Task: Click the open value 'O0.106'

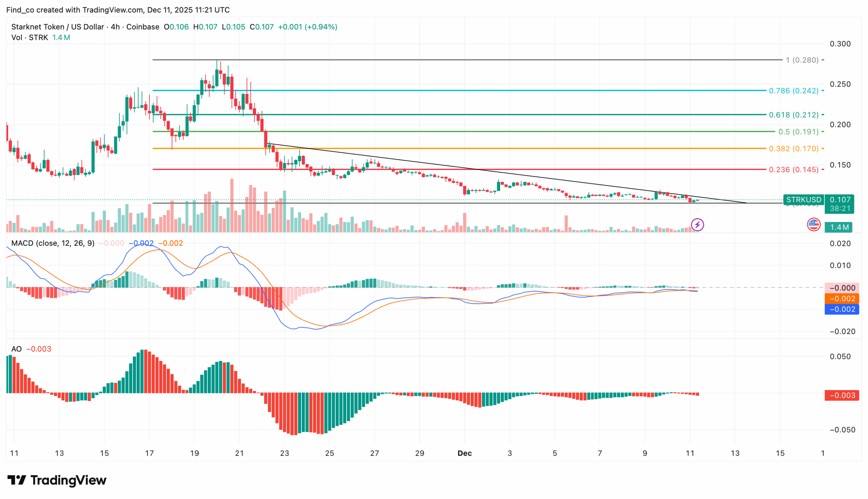Action: click(x=176, y=27)
